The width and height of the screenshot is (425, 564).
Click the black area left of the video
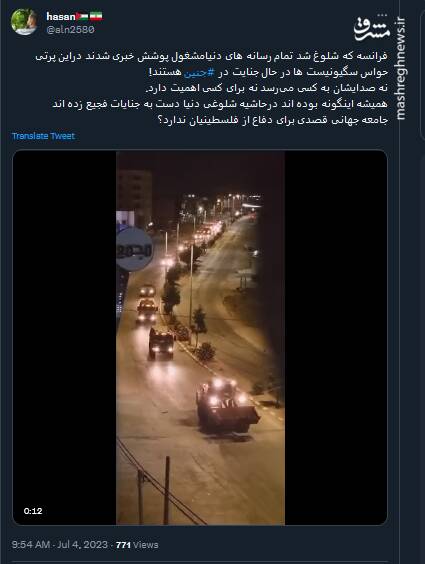pos(65,337)
